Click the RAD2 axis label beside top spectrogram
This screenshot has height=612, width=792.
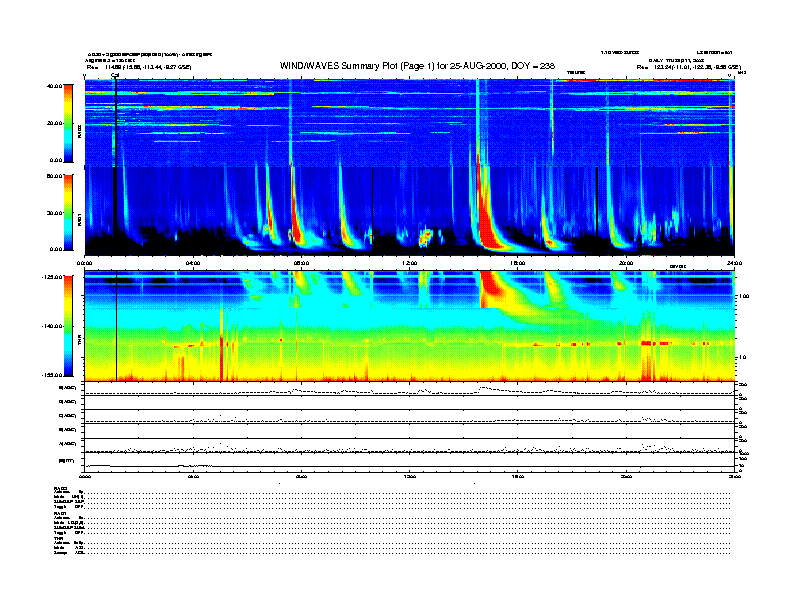79,132
